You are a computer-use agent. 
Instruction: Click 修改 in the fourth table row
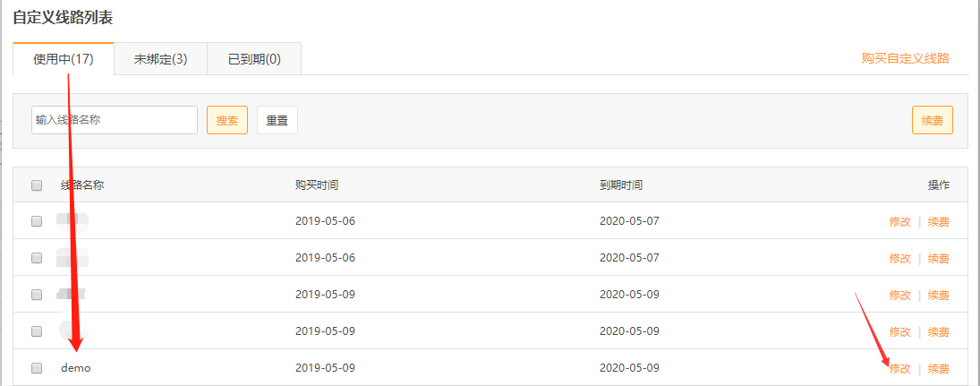(899, 331)
